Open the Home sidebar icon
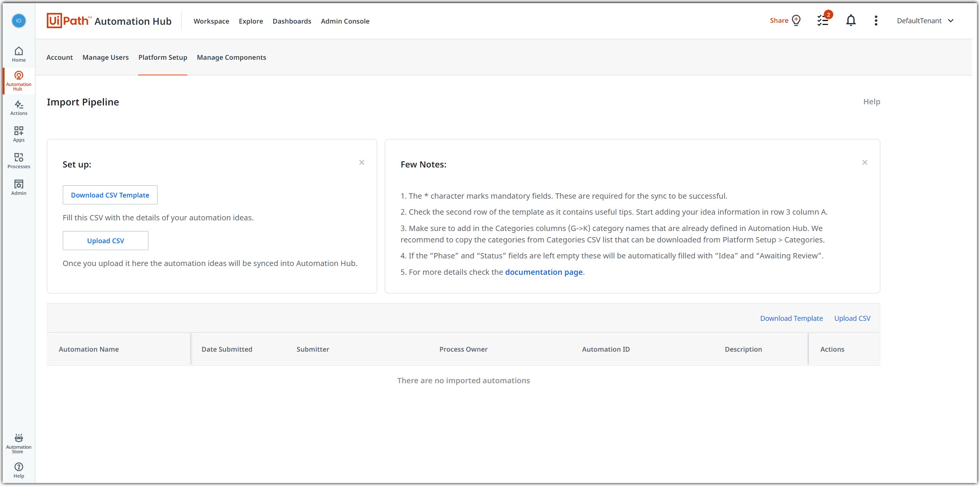 19,54
